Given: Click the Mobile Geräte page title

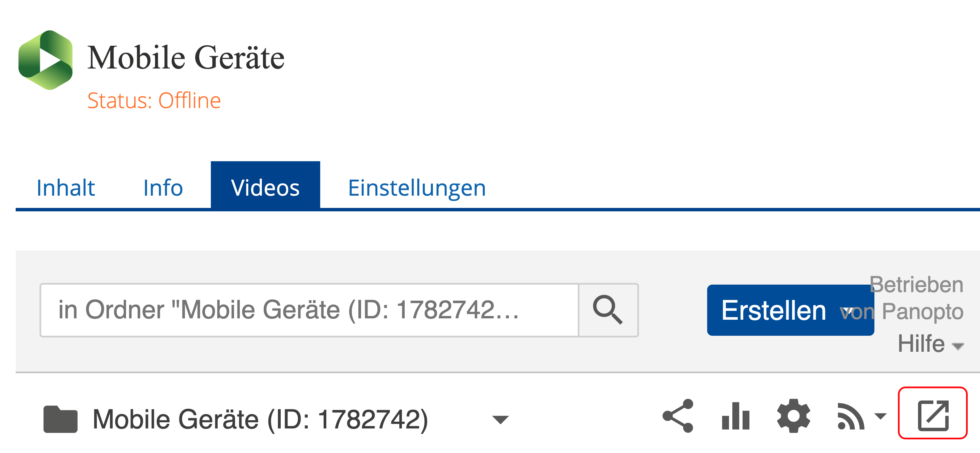Looking at the screenshot, I should pyautogui.click(x=186, y=58).
